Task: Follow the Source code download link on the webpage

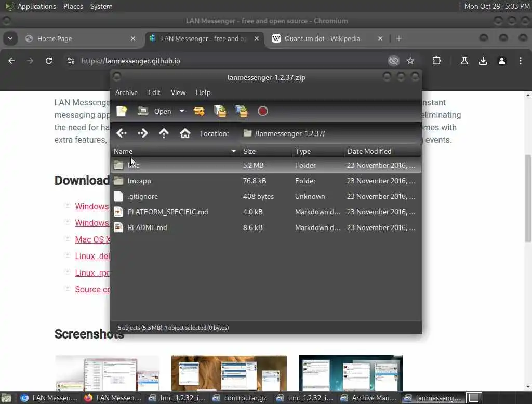Action: coord(92,289)
